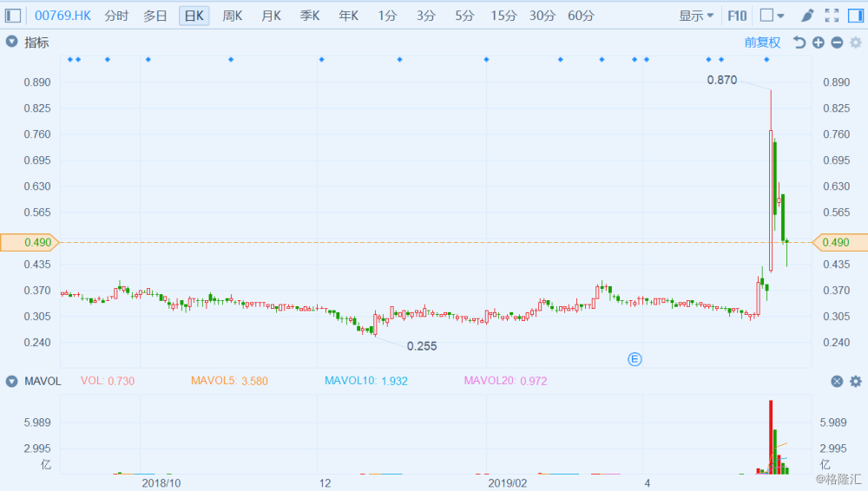The image size is (868, 491).
Task: Open the 显示 dropdown menu
Action: pyautogui.click(x=696, y=16)
